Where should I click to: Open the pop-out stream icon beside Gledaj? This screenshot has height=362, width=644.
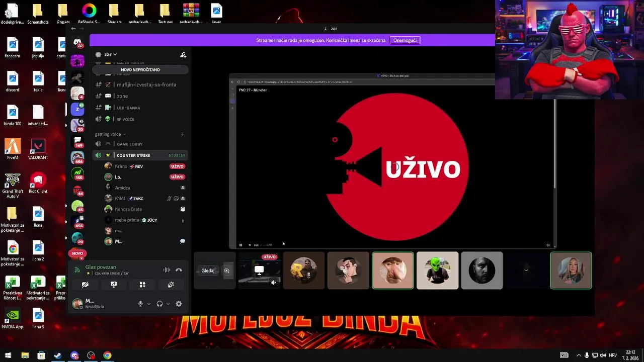(227, 270)
